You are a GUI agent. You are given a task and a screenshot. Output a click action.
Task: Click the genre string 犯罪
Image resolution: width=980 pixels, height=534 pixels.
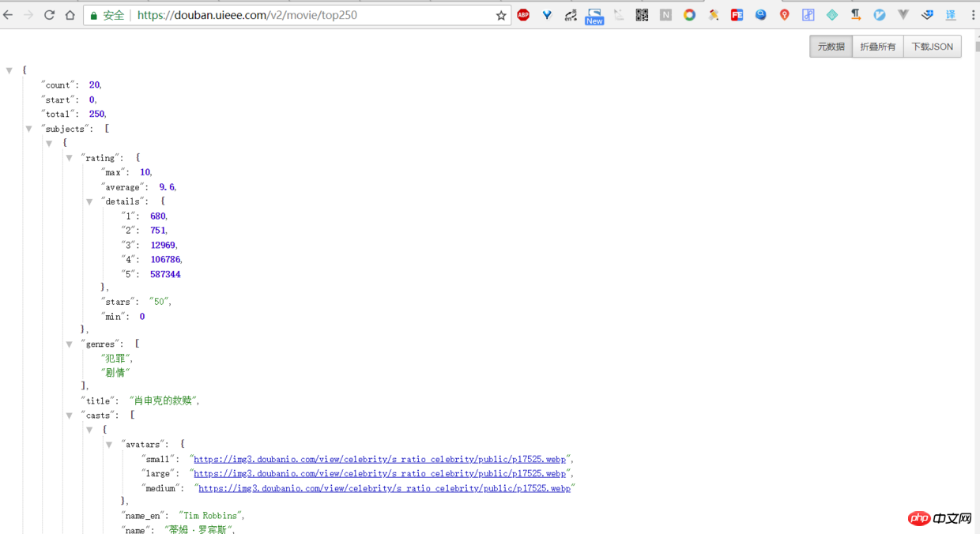116,358
